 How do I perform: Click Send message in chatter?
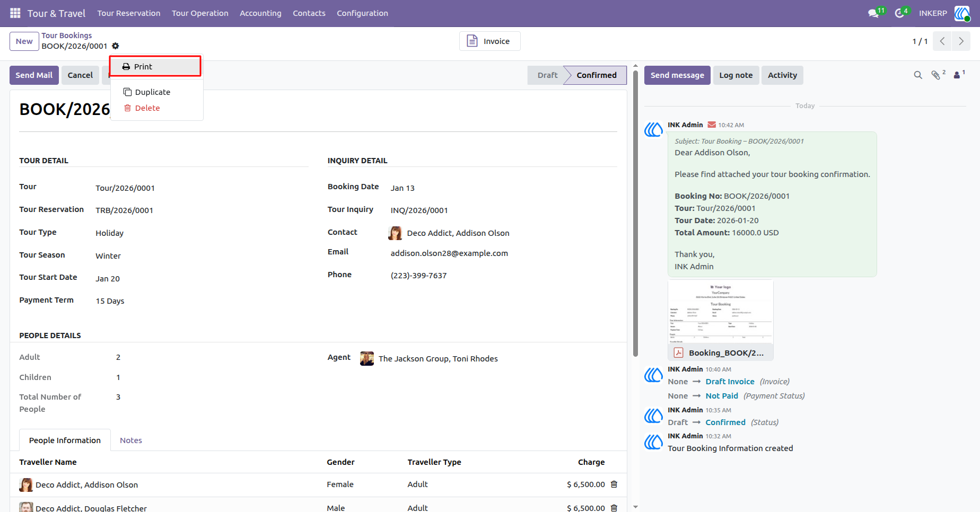677,75
